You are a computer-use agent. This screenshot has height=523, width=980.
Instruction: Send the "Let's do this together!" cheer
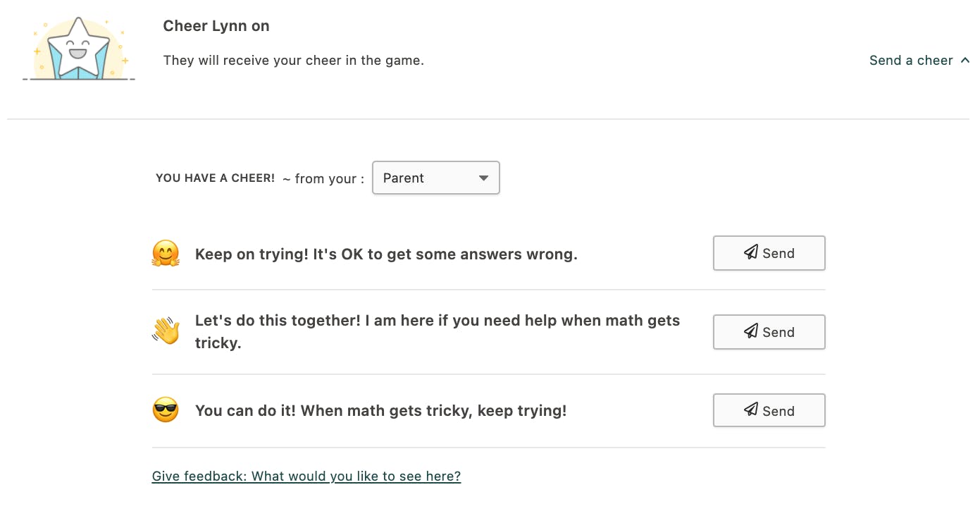769,332
